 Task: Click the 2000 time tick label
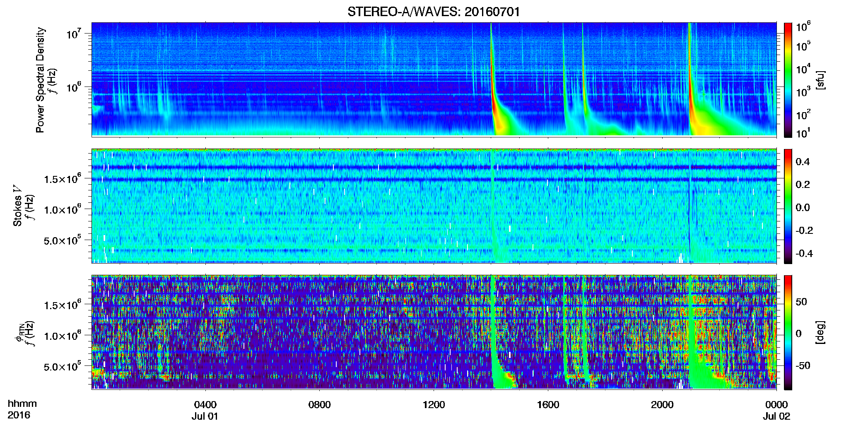[x=662, y=404]
